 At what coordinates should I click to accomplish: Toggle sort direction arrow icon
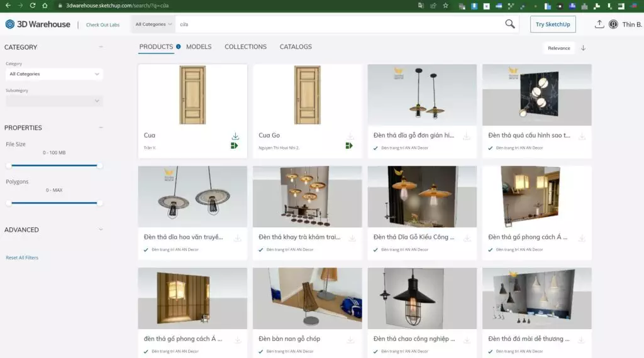[583, 48]
